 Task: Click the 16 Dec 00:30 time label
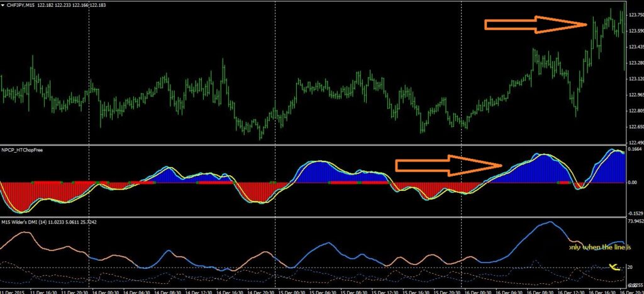(478, 292)
